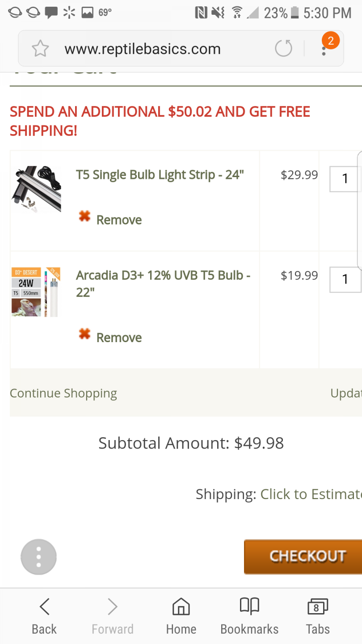Tap the Arcadia D3+ bulb thumbnail
The width and height of the screenshot is (362, 644).
36,292
